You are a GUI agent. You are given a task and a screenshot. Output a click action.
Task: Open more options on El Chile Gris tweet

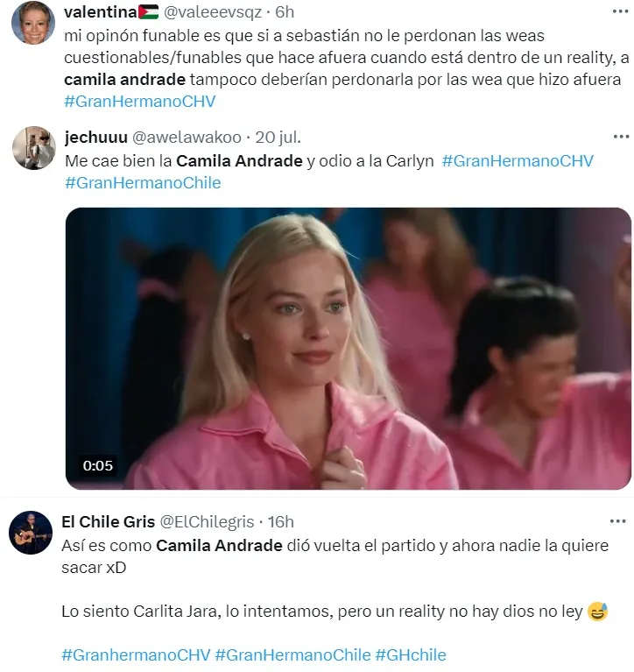pyautogui.click(x=617, y=521)
